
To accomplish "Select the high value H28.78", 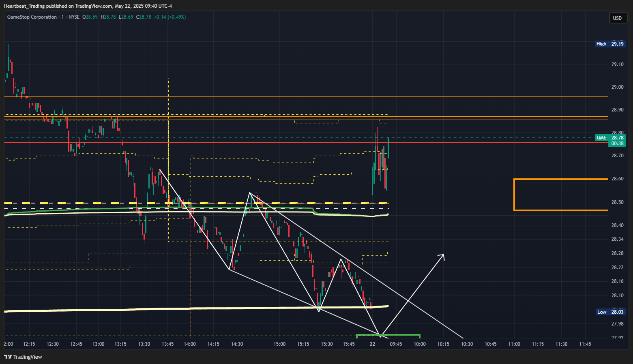I will point(108,17).
